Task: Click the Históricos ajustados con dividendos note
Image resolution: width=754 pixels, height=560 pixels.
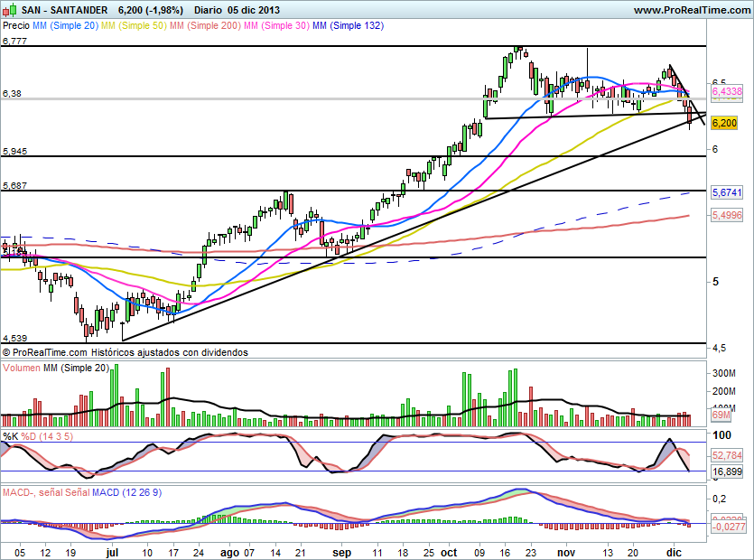Action: pos(170,352)
